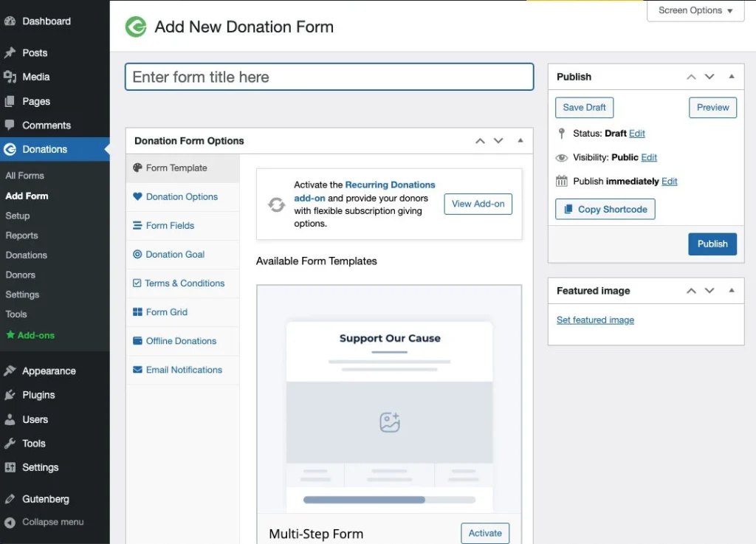Click the Donation Goal target icon
756x544 pixels.
137,254
